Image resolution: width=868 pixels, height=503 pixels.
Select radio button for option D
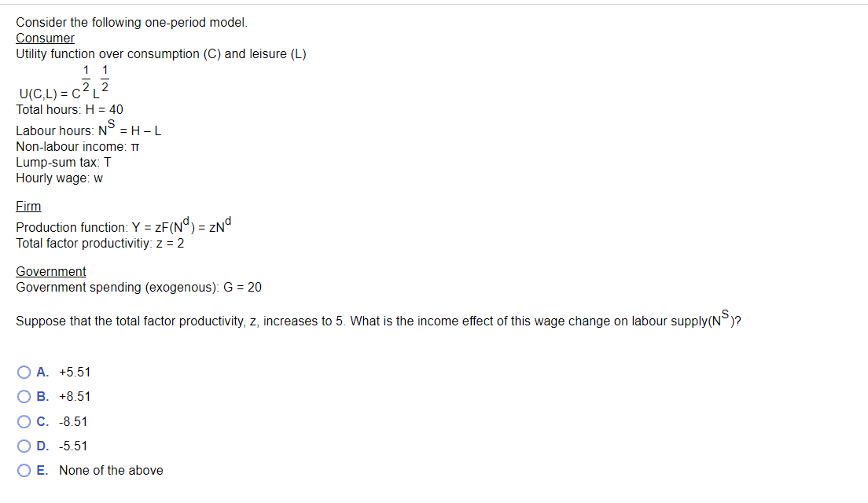point(24,446)
